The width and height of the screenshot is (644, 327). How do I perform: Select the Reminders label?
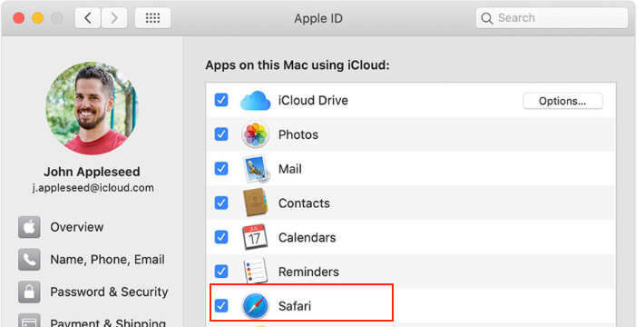(308, 272)
